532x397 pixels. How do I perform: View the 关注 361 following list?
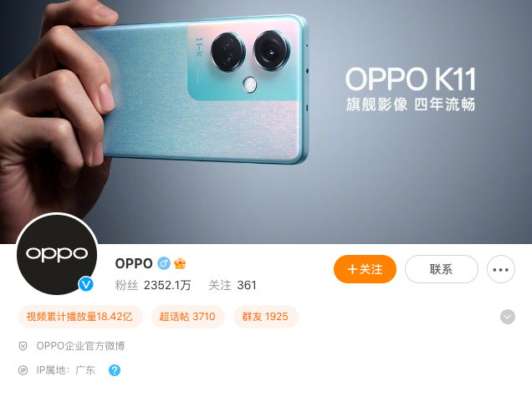coord(233,285)
